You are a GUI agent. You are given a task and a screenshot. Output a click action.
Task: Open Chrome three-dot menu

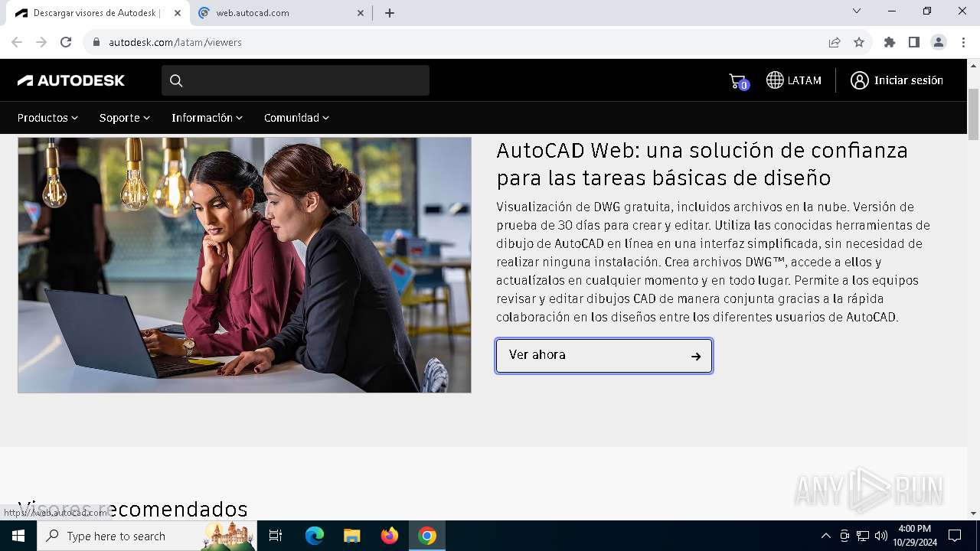click(963, 42)
